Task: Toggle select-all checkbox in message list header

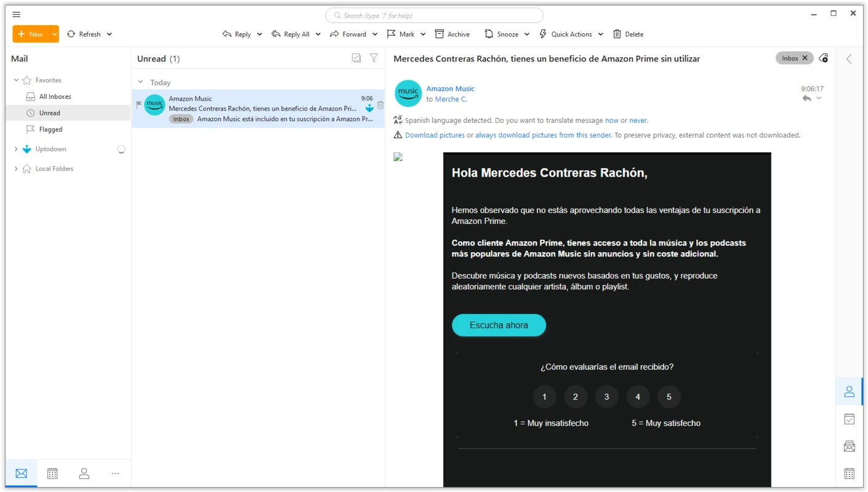Action: [356, 58]
